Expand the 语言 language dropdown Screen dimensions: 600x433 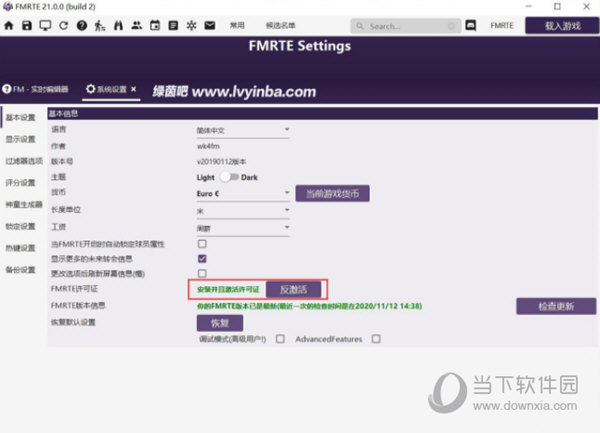click(x=242, y=129)
